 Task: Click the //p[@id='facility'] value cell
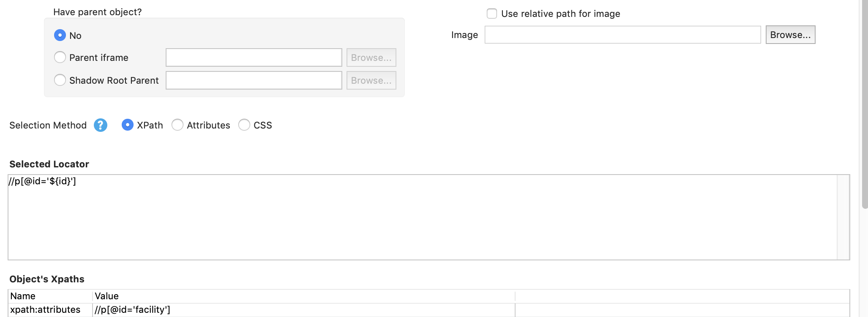(303, 310)
